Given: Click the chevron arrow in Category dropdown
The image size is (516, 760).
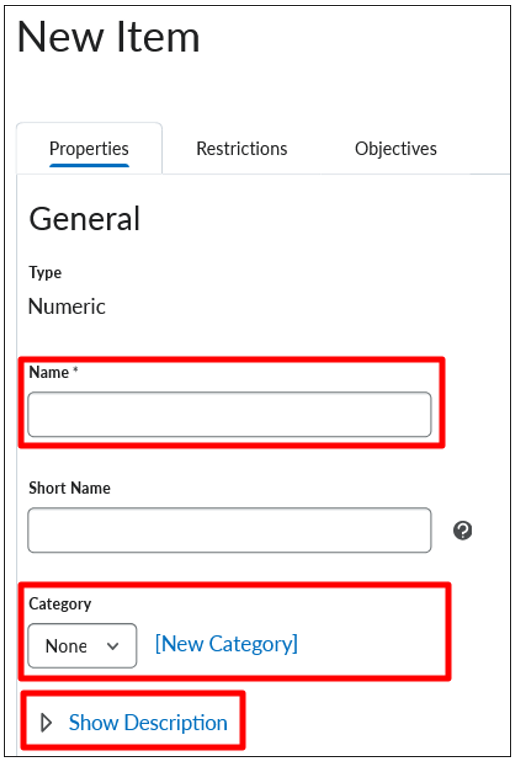Looking at the screenshot, I should [x=112, y=646].
